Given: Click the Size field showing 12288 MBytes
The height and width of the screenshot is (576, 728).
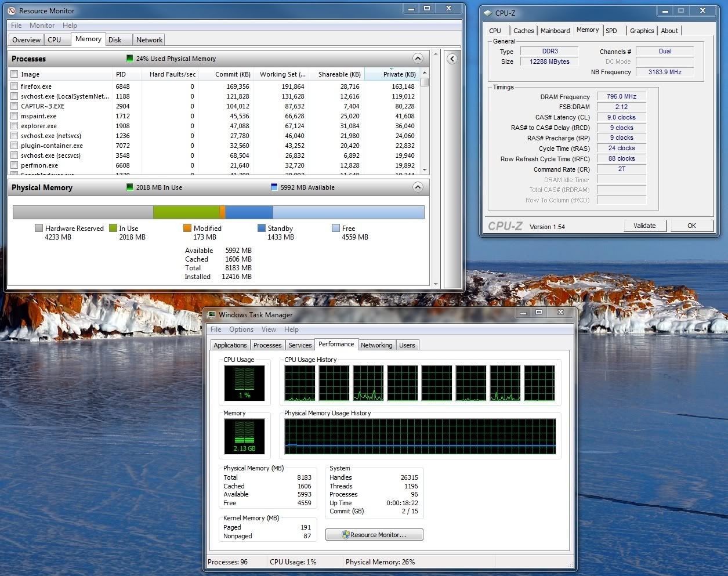Looking at the screenshot, I should [x=549, y=61].
